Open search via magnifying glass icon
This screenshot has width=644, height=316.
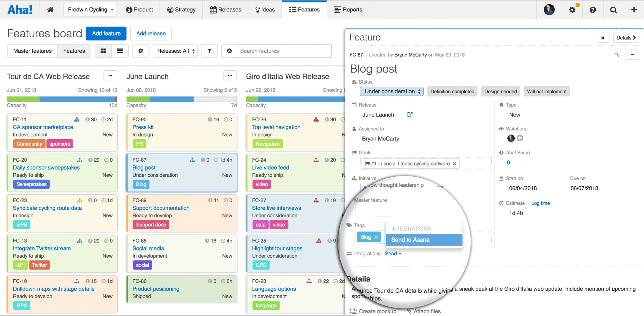613,10
